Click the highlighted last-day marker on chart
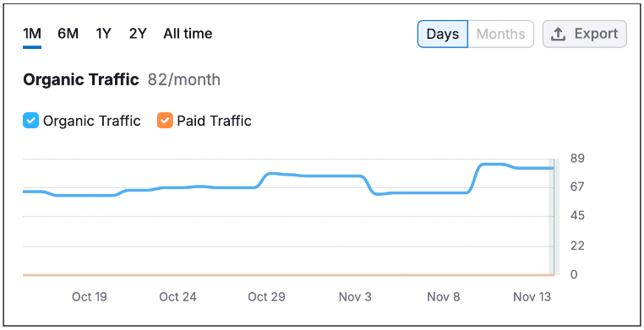Image resolution: width=644 pixels, height=330 pixels. [552, 216]
